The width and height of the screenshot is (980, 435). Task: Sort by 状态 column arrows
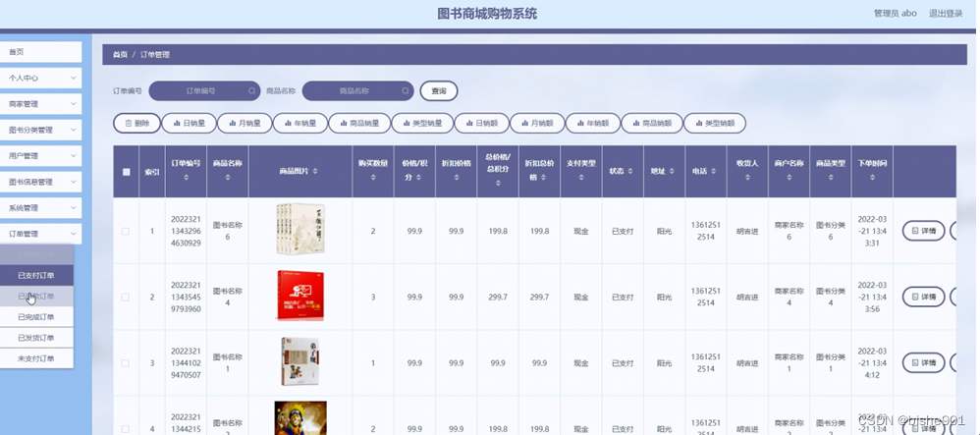[630, 171]
